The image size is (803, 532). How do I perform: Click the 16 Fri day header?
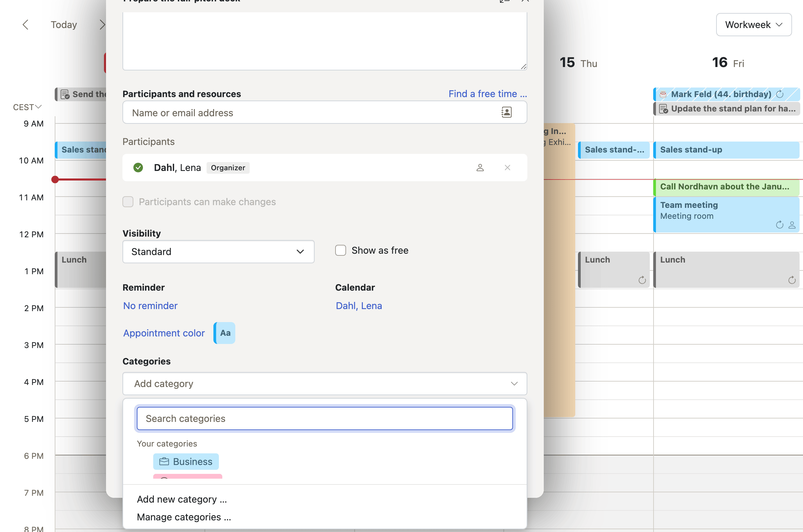click(x=728, y=63)
